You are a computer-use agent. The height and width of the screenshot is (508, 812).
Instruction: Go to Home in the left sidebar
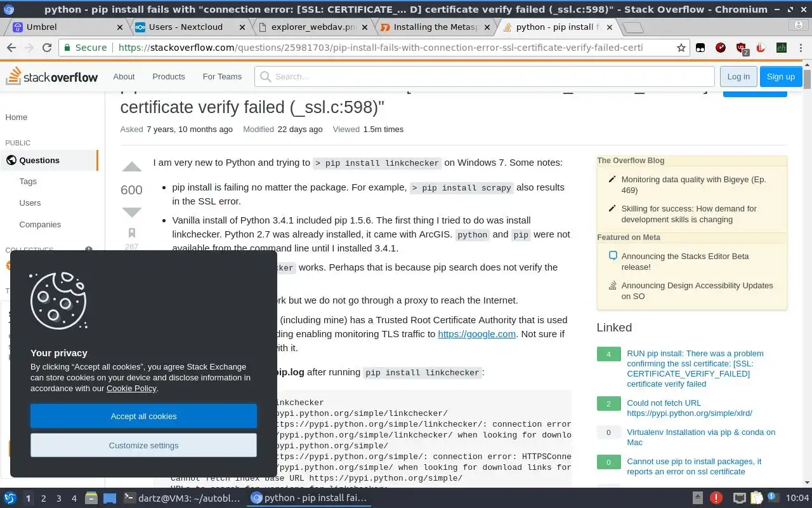pos(16,117)
